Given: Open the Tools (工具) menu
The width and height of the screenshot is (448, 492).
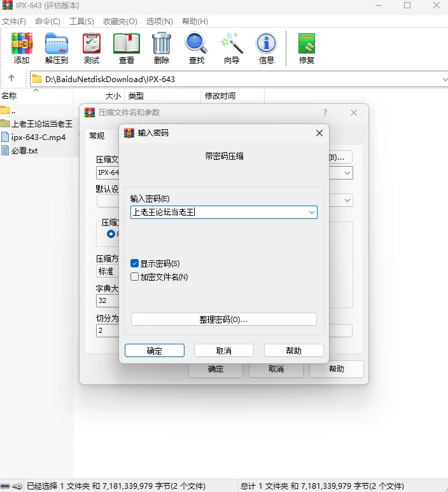Looking at the screenshot, I should [x=81, y=22].
